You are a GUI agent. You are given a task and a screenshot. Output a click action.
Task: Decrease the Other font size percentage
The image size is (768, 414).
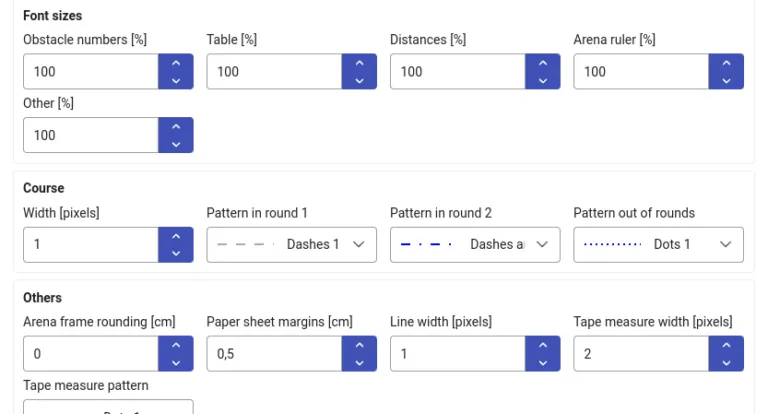pos(176,144)
